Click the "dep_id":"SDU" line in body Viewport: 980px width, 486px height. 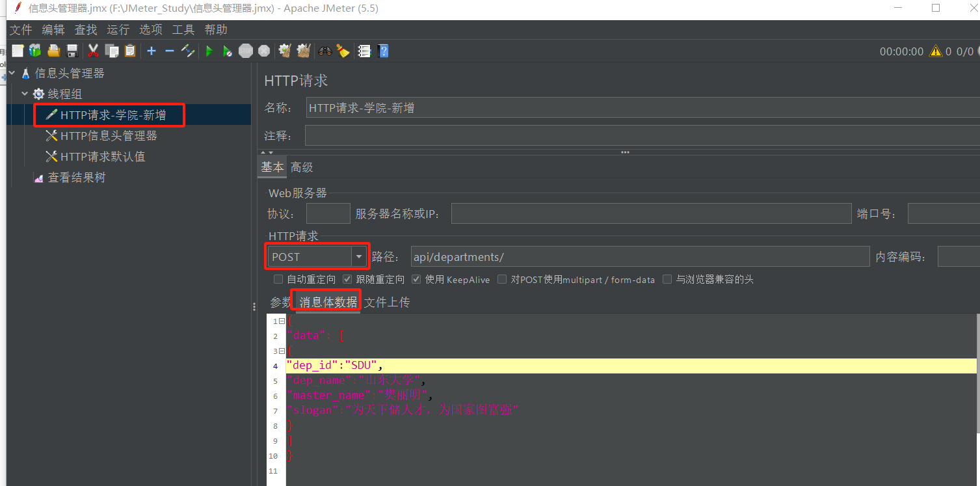(631, 366)
